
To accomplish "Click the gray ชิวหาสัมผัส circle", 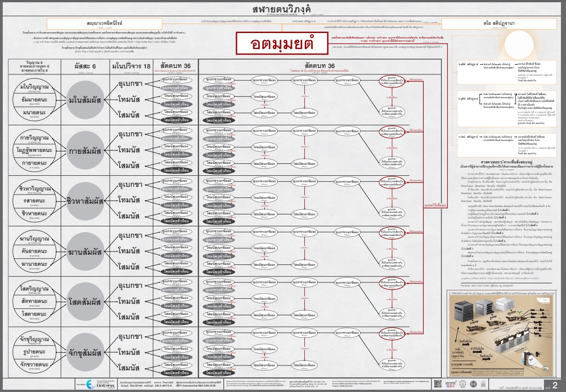I will tap(85, 200).
